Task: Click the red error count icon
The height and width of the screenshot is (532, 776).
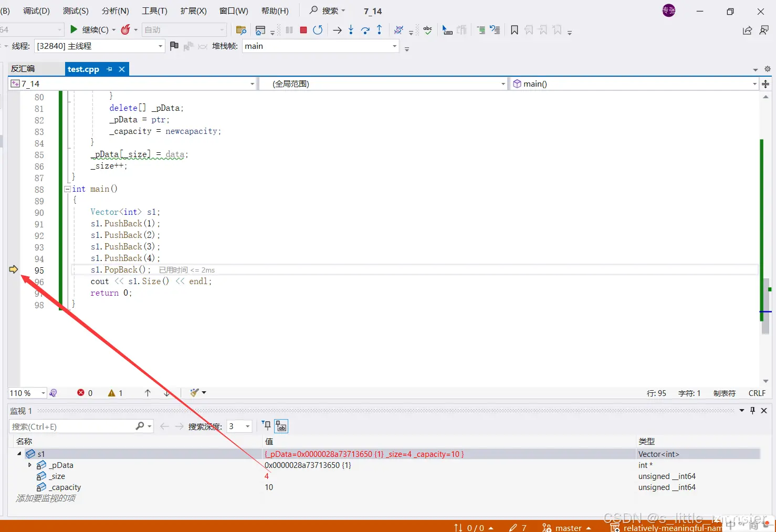Action: coord(81,393)
